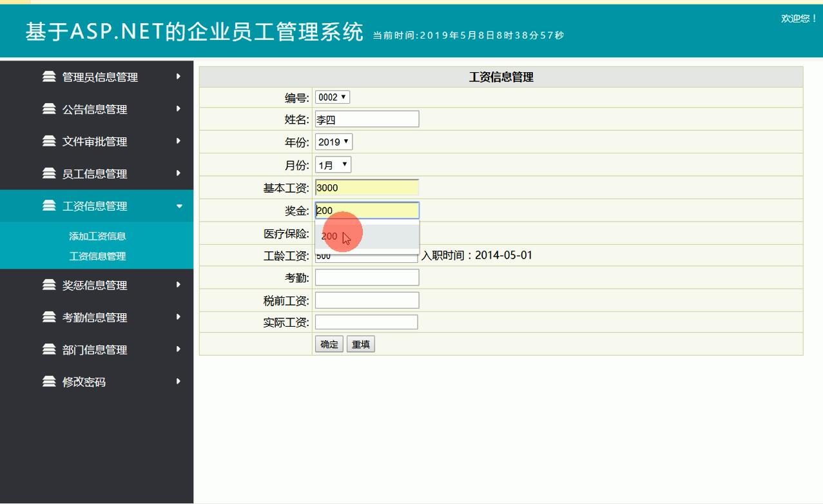Expand the 文件审批管理 arrow
The height and width of the screenshot is (504, 823).
pos(179,141)
